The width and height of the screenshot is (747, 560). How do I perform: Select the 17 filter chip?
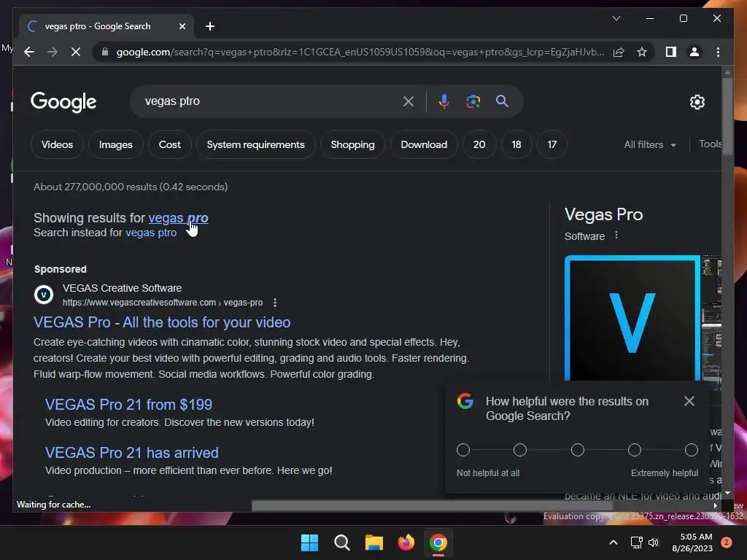point(552,145)
